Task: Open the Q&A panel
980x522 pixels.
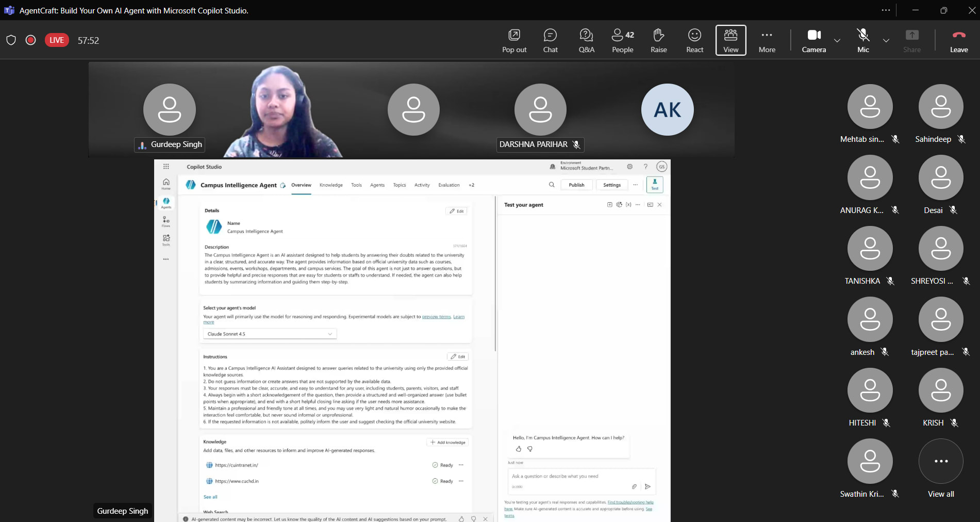Action: [x=586, y=41]
